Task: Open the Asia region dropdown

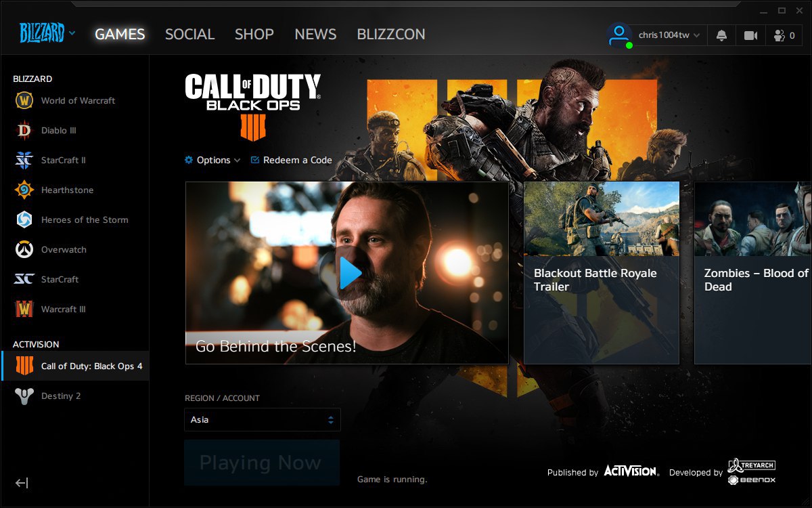Action: coord(263,419)
